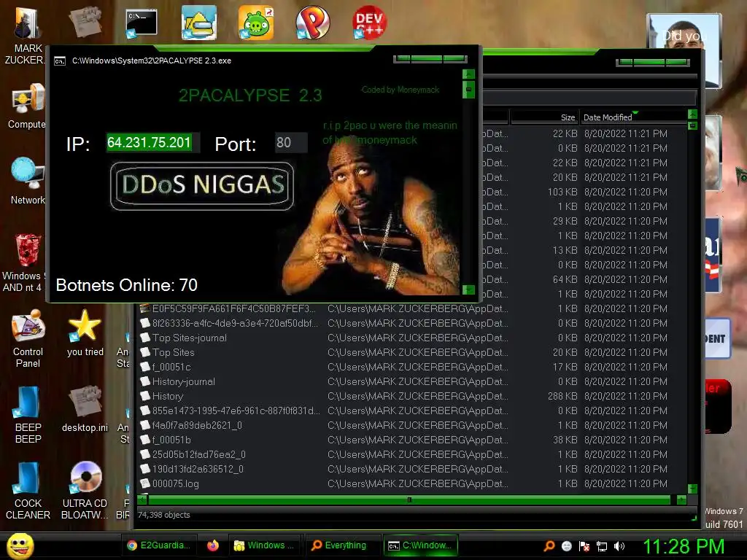Click the face photo gadget at top right

[684, 31]
